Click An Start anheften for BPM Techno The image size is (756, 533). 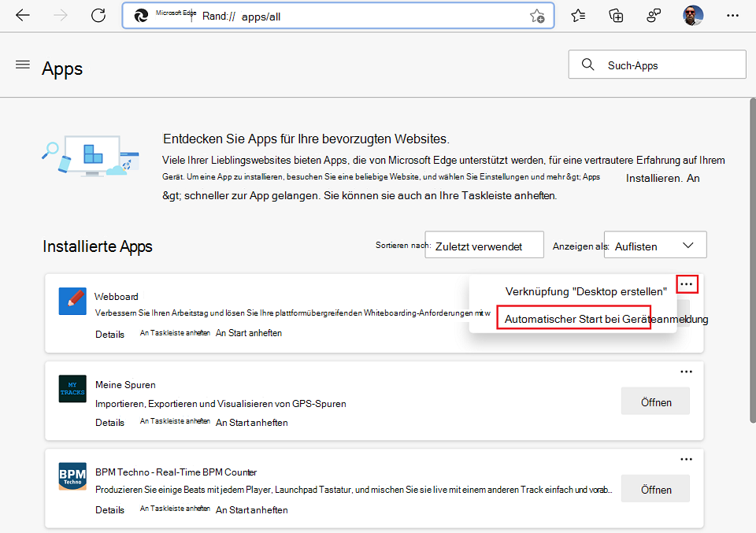click(x=252, y=510)
